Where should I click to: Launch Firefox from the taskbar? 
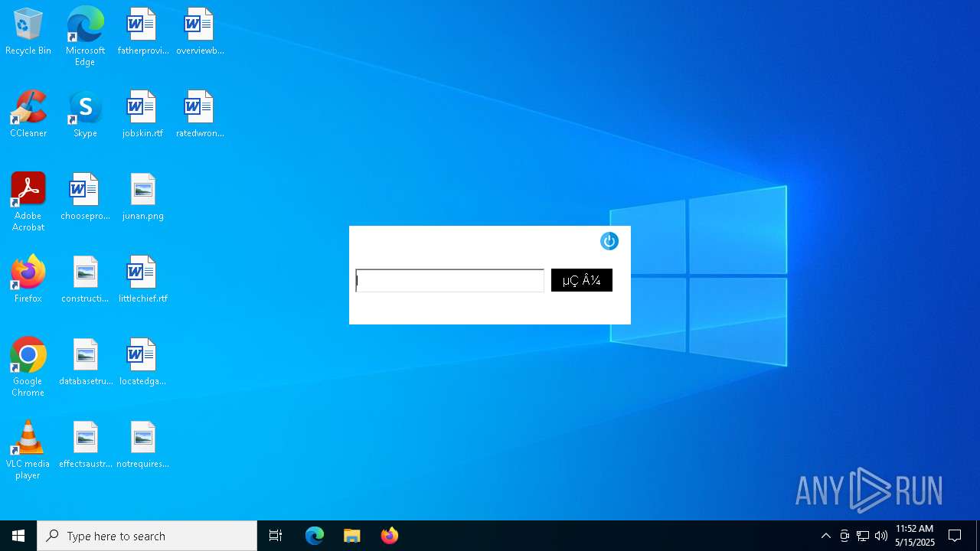389,536
